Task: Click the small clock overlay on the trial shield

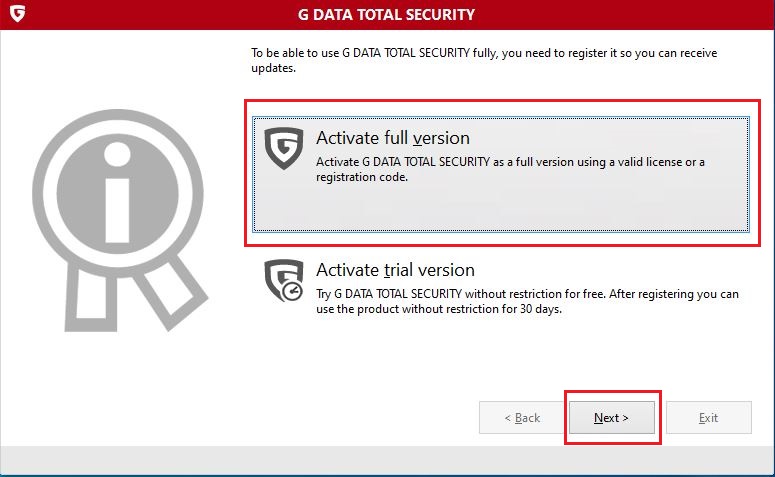Action: click(x=293, y=291)
